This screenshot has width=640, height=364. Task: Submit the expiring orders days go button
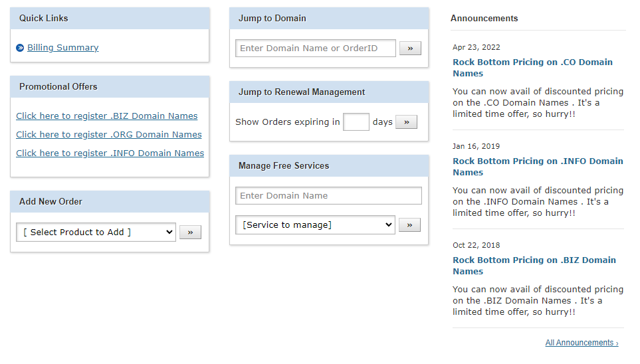[406, 122]
